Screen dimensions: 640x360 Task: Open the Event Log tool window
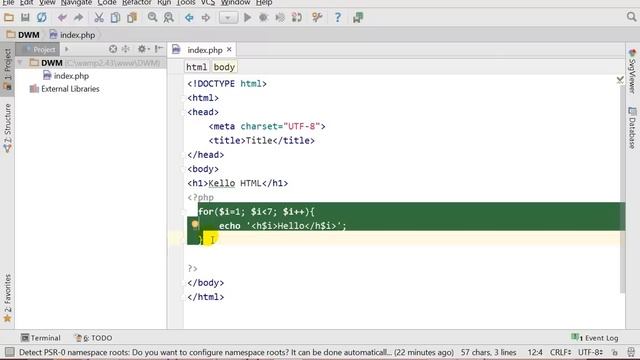595,338
